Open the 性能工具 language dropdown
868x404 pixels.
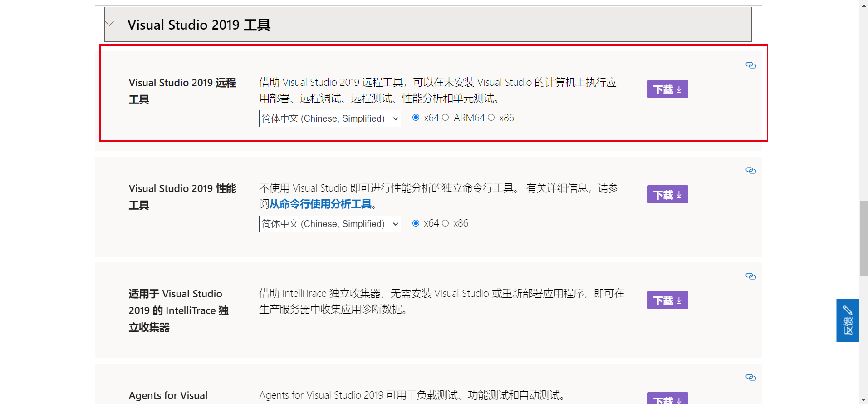tap(330, 224)
